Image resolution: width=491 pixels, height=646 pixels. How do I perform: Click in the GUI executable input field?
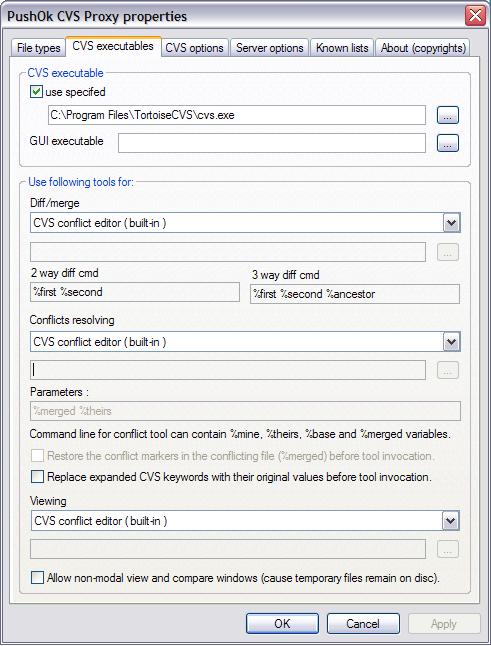[272, 143]
